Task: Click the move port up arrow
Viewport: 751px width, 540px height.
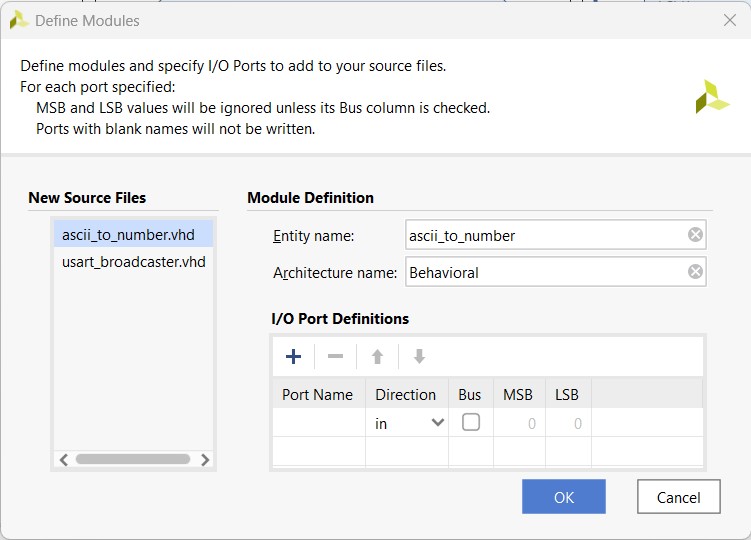Action: tap(377, 357)
